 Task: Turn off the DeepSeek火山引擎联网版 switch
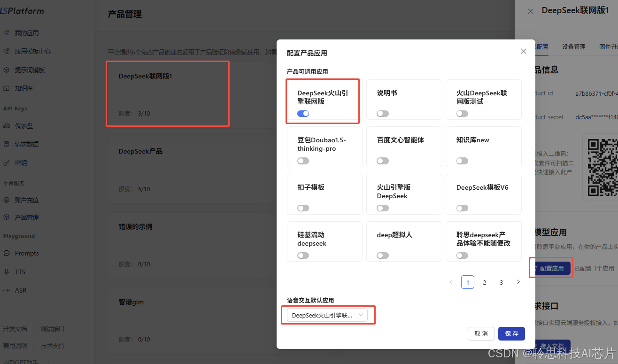click(x=303, y=114)
